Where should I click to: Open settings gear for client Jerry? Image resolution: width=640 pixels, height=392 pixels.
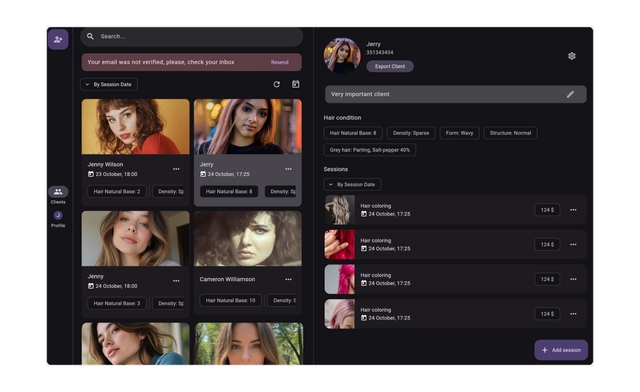click(x=571, y=56)
